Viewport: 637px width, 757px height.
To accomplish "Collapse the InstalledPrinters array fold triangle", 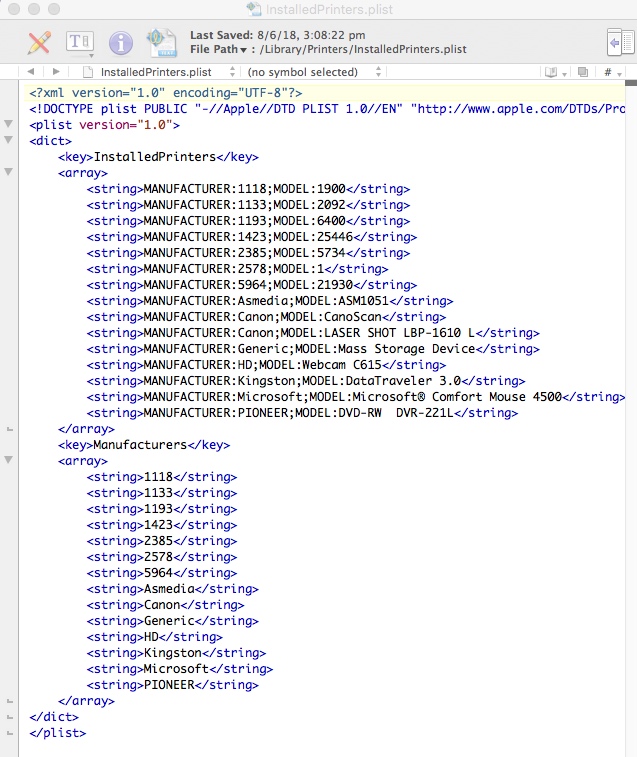I will pyautogui.click(x=8, y=172).
